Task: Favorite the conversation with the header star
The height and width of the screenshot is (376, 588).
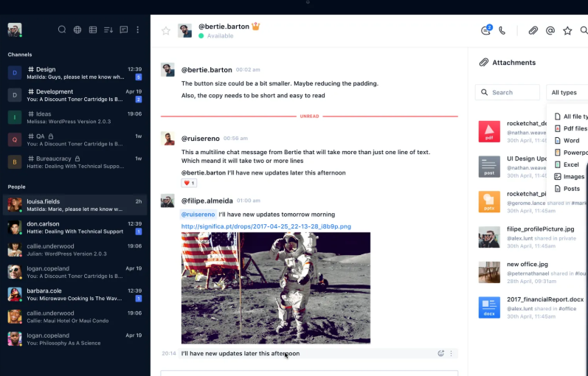Action: [166, 31]
